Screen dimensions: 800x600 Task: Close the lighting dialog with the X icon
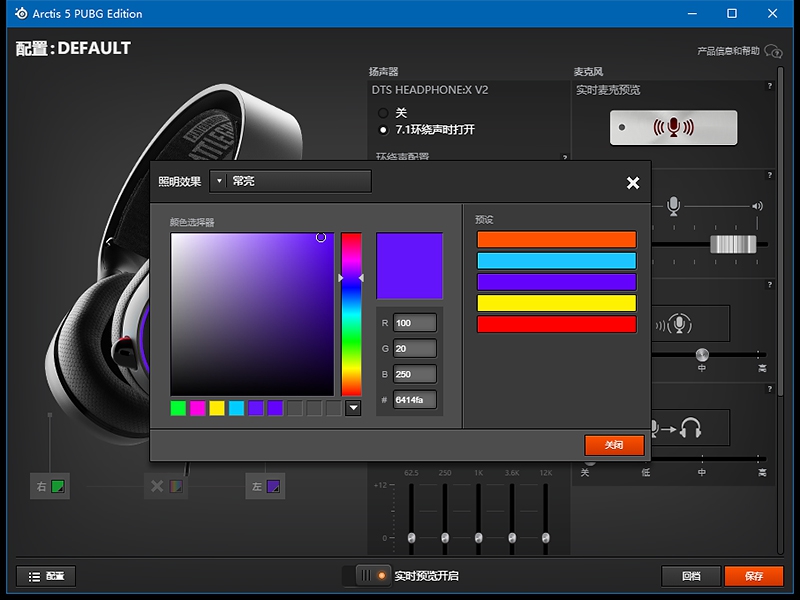[633, 183]
